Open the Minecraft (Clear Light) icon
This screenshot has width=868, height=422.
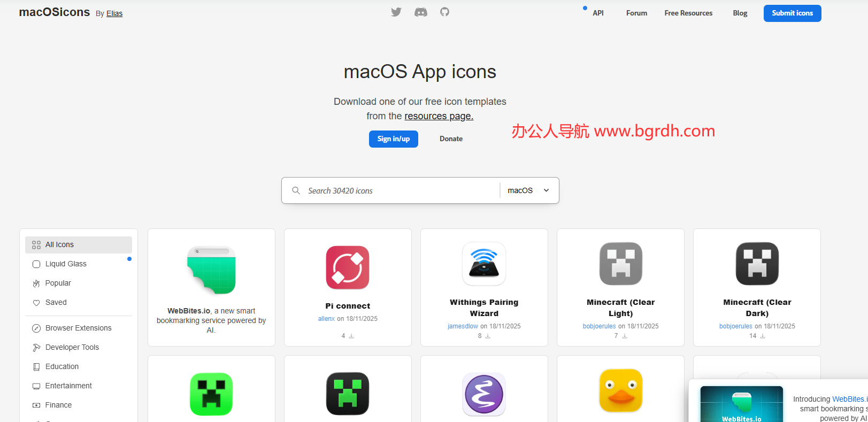(x=620, y=264)
